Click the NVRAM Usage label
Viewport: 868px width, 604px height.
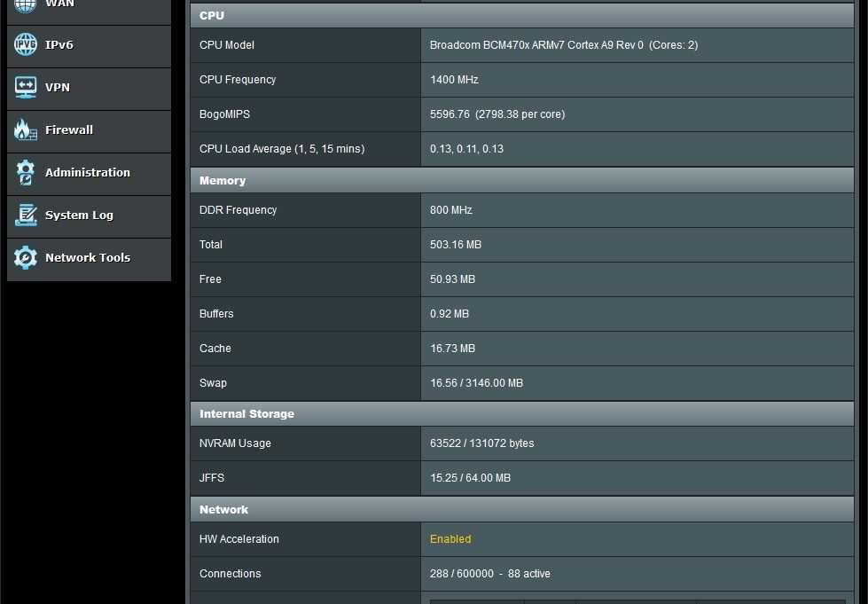click(x=235, y=443)
